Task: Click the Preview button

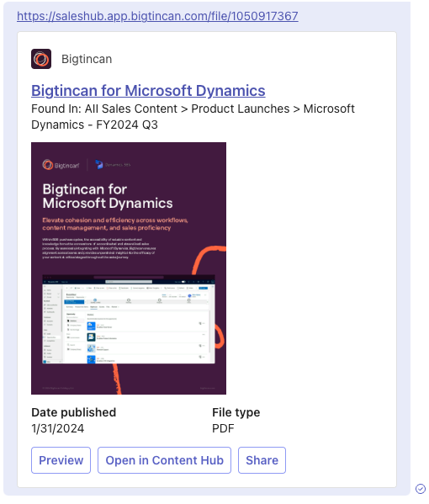Action: (x=61, y=460)
